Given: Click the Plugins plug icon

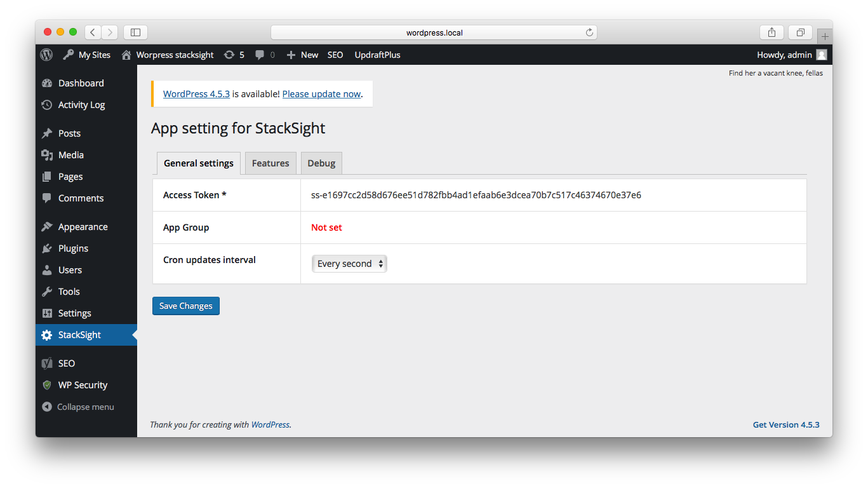Looking at the screenshot, I should (x=47, y=248).
